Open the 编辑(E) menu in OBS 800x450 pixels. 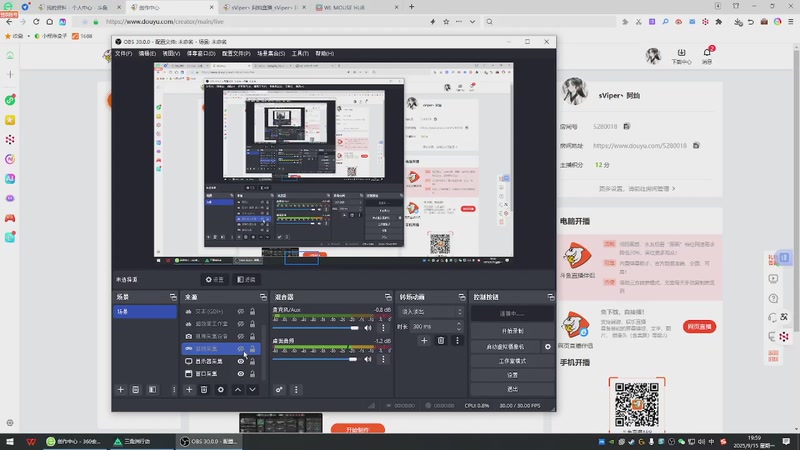point(147,53)
